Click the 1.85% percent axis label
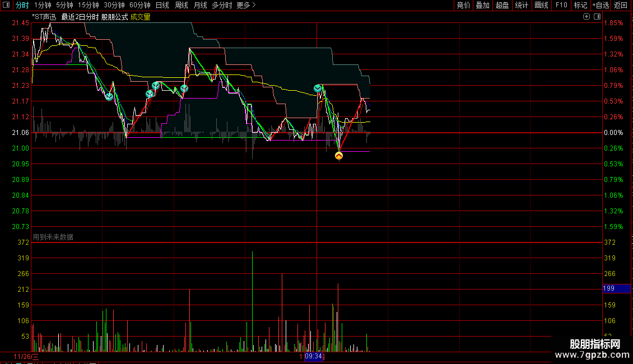The image size is (633, 364). 613,23
